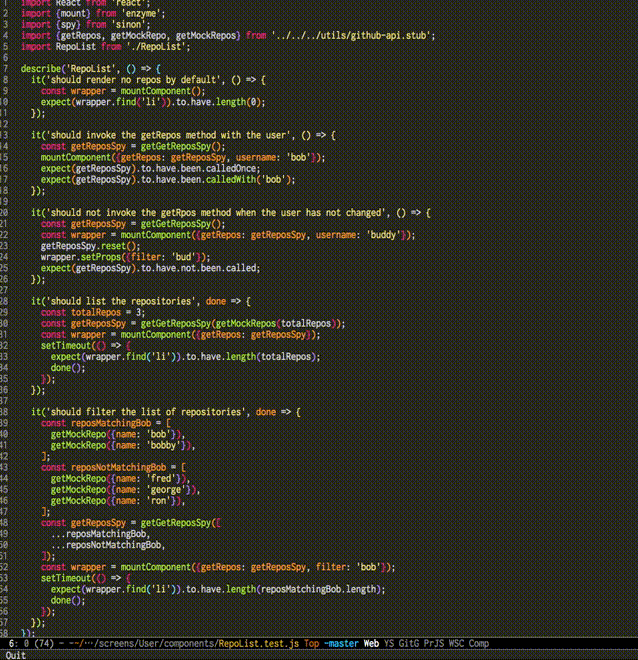The width and height of the screenshot is (638, 660).
Task: Toggle the YS minor mode indicator
Action: tap(389, 644)
